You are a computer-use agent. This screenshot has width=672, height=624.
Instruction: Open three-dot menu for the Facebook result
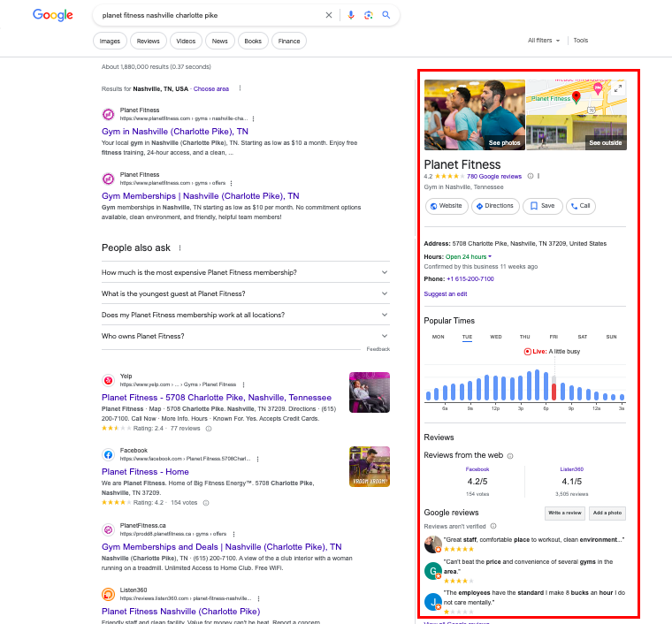click(x=257, y=459)
